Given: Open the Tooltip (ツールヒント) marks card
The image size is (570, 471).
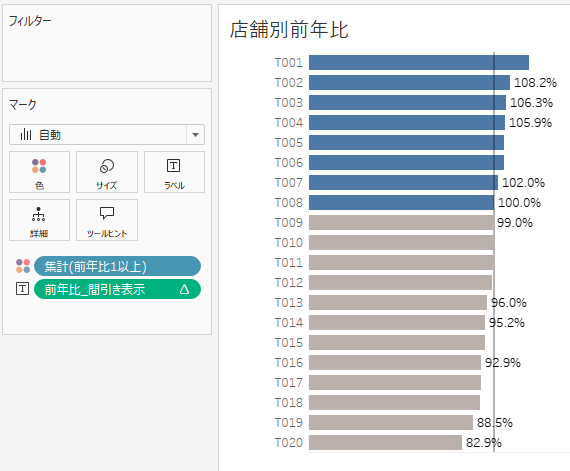Looking at the screenshot, I should (107, 220).
